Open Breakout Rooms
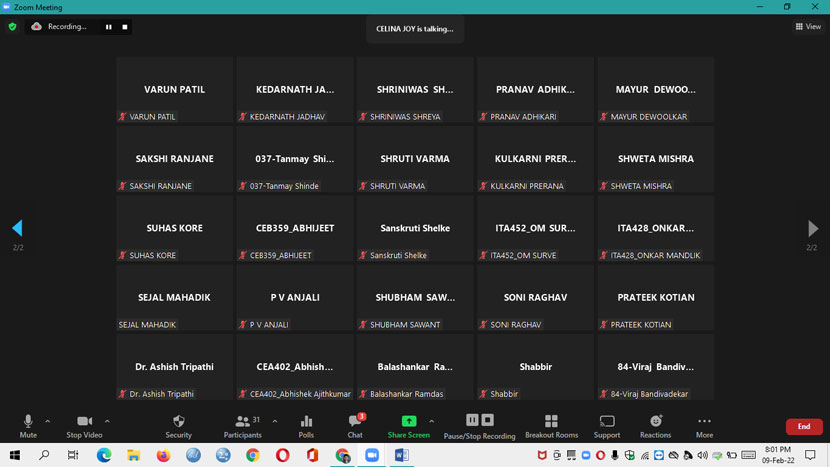Viewport: 830px width, 467px height. tap(551, 426)
